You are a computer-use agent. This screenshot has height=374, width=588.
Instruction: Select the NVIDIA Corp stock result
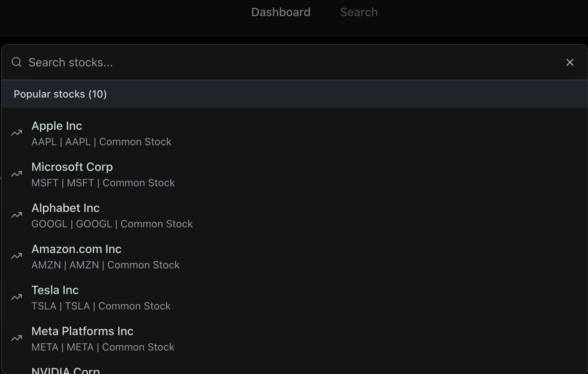tap(66, 370)
